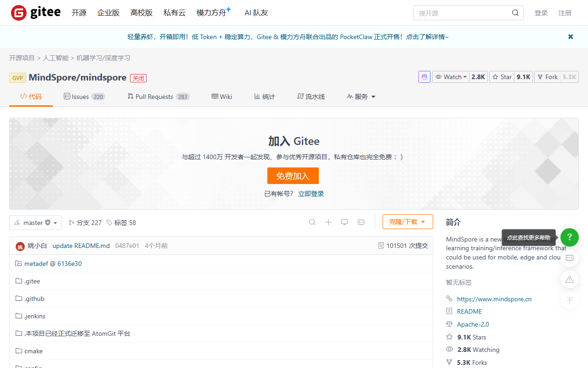Click the 免费加入 button

[x=293, y=176]
